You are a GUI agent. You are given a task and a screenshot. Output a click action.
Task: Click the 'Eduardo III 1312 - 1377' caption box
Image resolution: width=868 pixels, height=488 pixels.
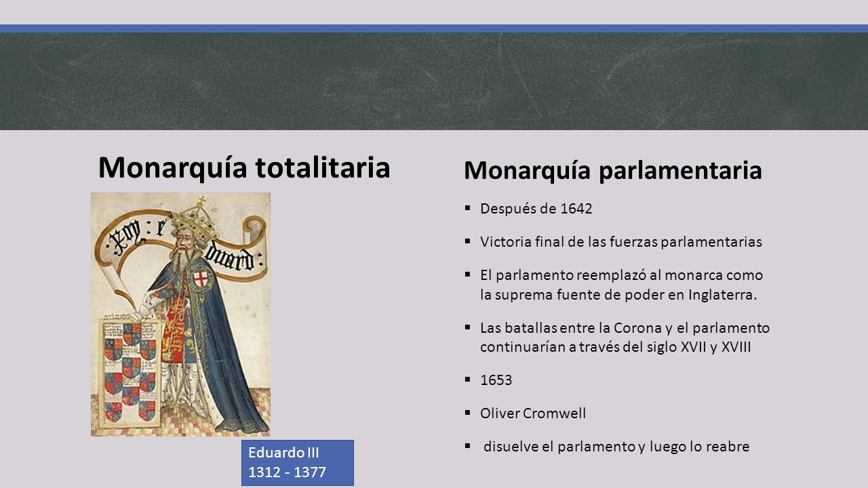point(298,462)
